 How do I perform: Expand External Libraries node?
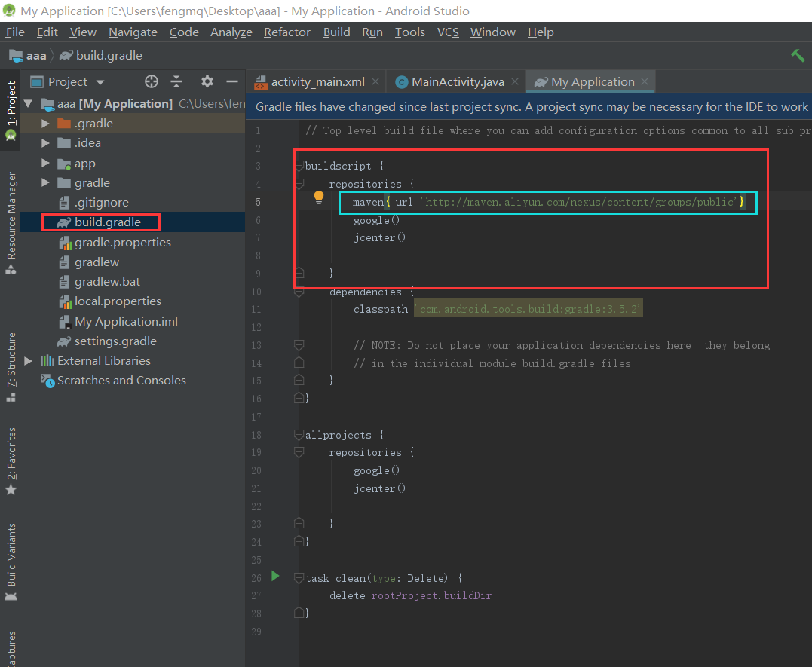click(x=29, y=360)
